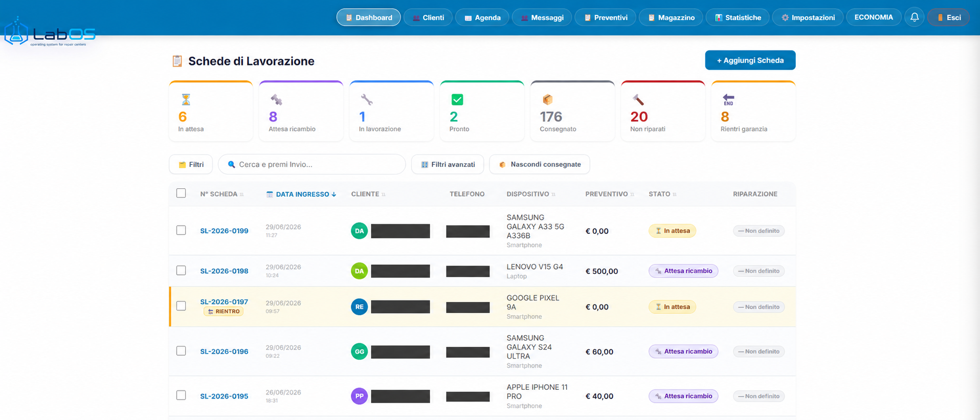Check the box for SL-2026-0197
The image size is (980, 420).
coord(181,306)
